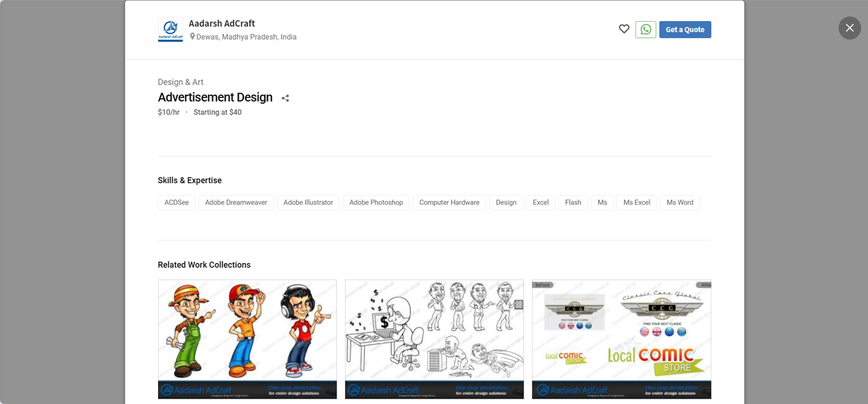The width and height of the screenshot is (868, 404).
Task: Click the Design skill tag
Action: point(506,203)
